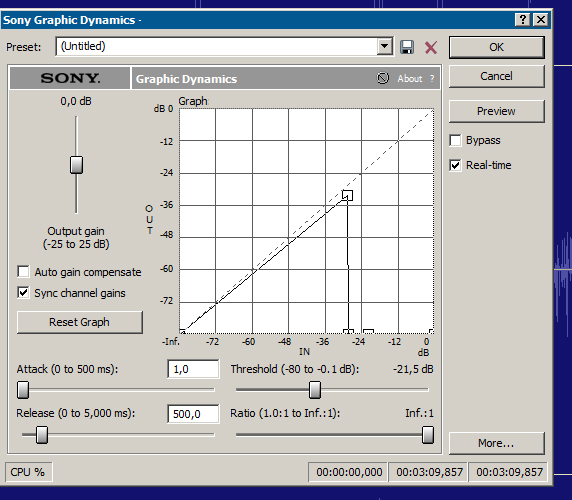This screenshot has height=500, width=572.
Task: Reset Graph to default curve
Action: pos(80,322)
